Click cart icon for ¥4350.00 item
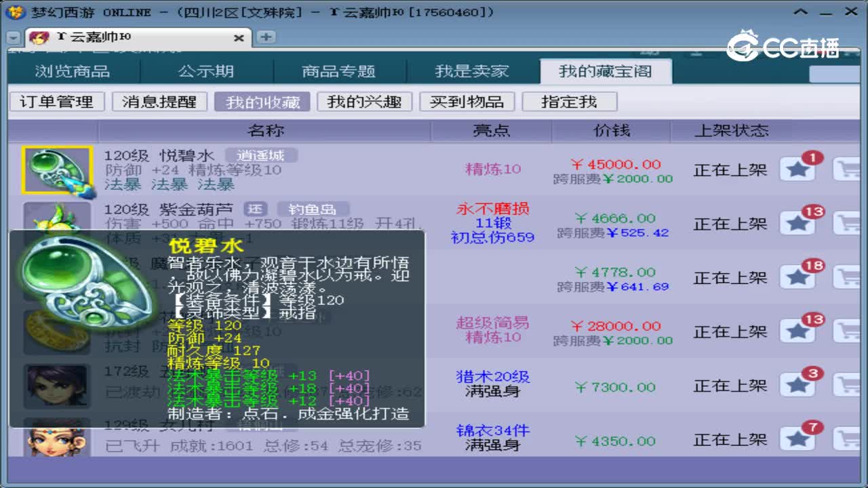 pyautogui.click(x=848, y=439)
